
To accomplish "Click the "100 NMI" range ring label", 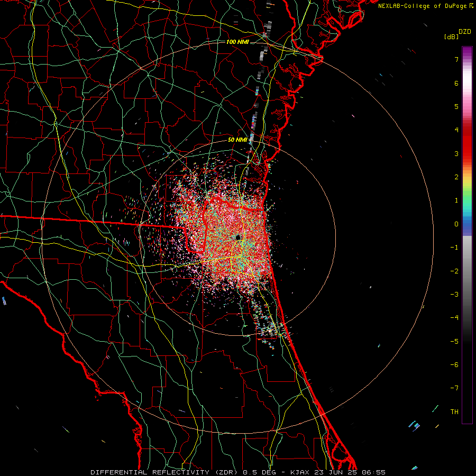I will (x=237, y=42).
